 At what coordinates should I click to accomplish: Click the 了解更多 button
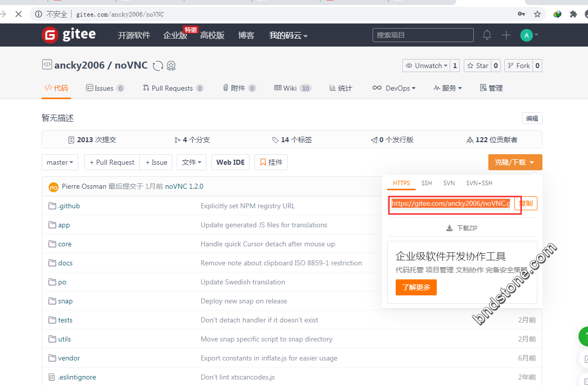(416, 287)
